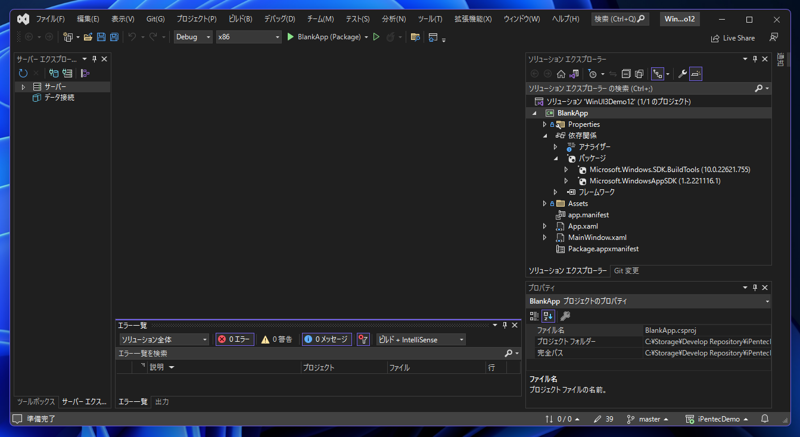Click Connect to Database icon in Server Explorer
Image resolution: width=800 pixels, height=437 pixels.
coord(54,73)
